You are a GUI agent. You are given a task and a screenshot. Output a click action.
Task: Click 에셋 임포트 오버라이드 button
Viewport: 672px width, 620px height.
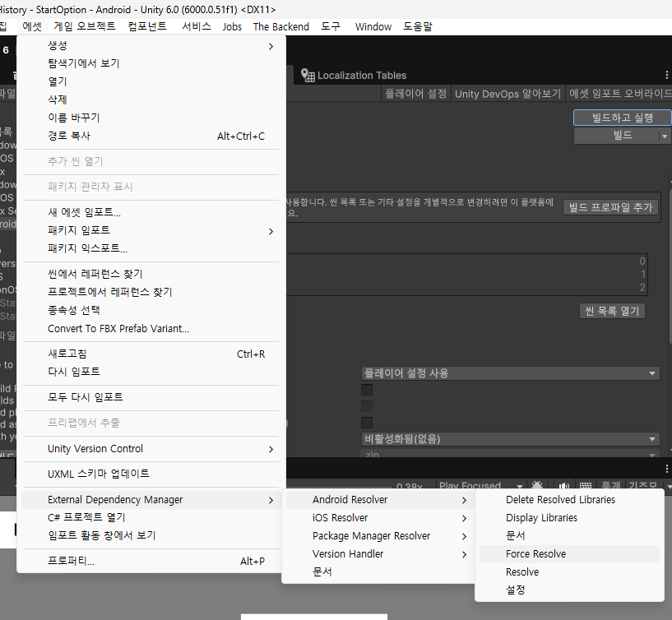(x=619, y=94)
